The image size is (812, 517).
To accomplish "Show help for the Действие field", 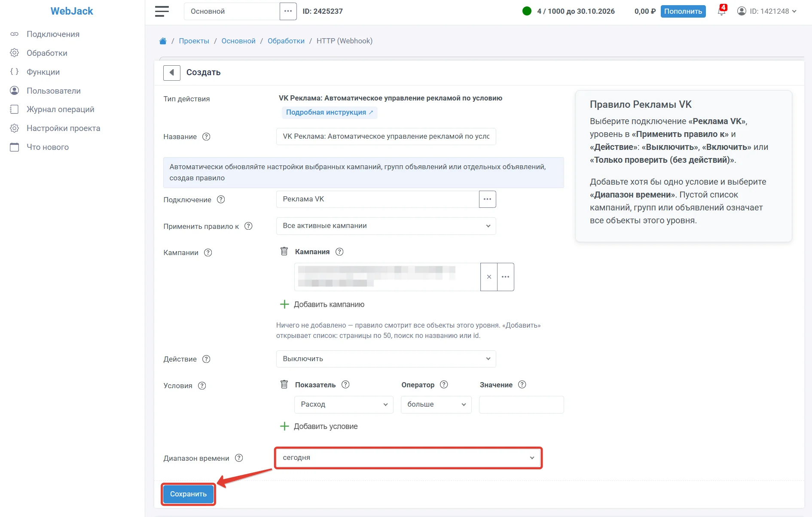I will (x=206, y=359).
